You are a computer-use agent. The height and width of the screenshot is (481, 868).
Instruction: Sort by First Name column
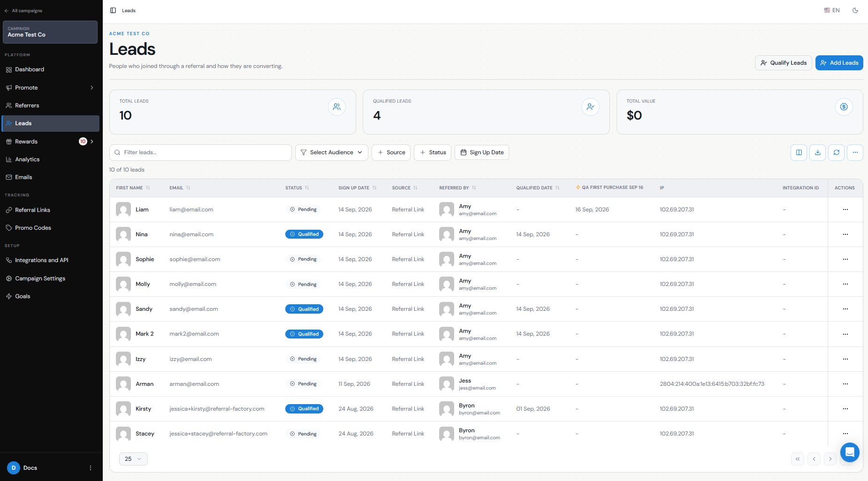[133, 188]
